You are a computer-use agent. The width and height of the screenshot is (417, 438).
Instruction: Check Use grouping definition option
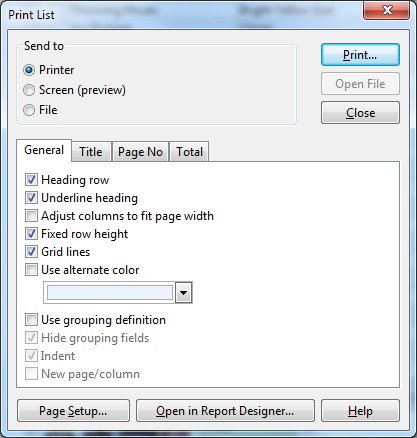point(31,320)
